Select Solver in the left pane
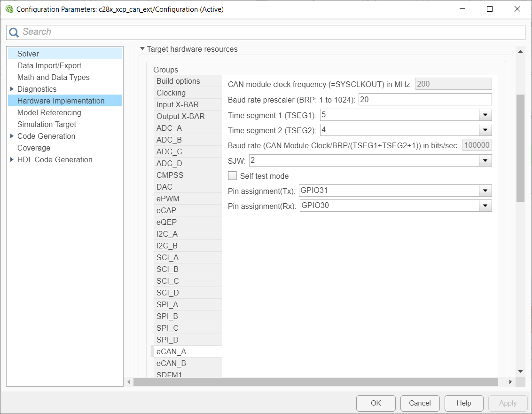Screen dimensions: 532x414 tap(28, 53)
